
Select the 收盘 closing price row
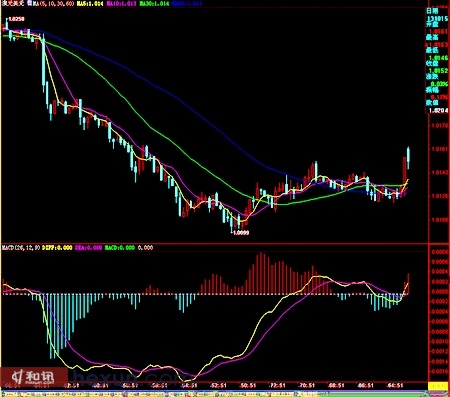(x=437, y=67)
